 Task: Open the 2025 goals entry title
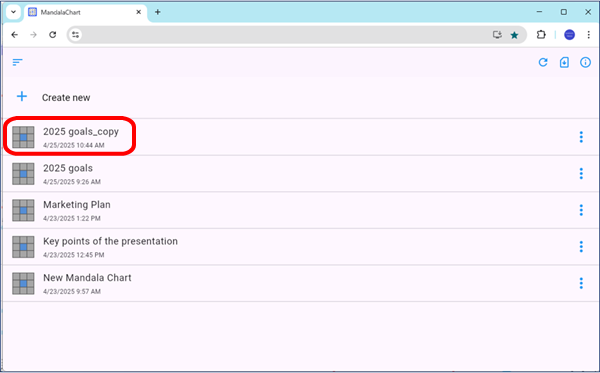click(x=68, y=168)
